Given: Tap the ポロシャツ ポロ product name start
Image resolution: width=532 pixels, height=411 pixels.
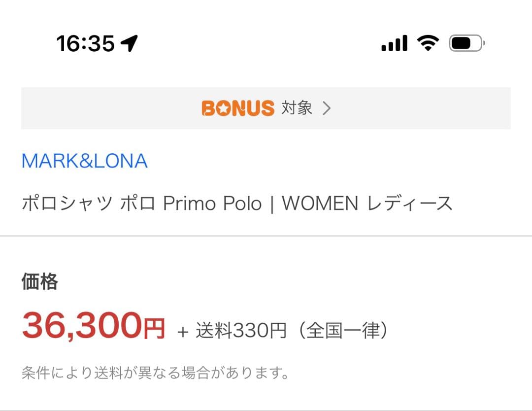Looking at the screenshot, I should 88,204.
